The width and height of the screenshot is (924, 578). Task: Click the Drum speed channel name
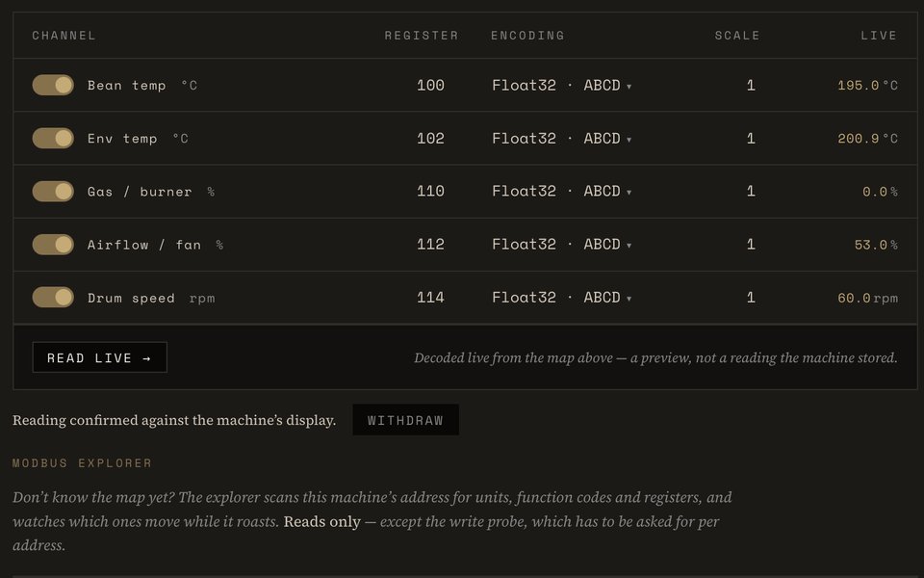[131, 298]
